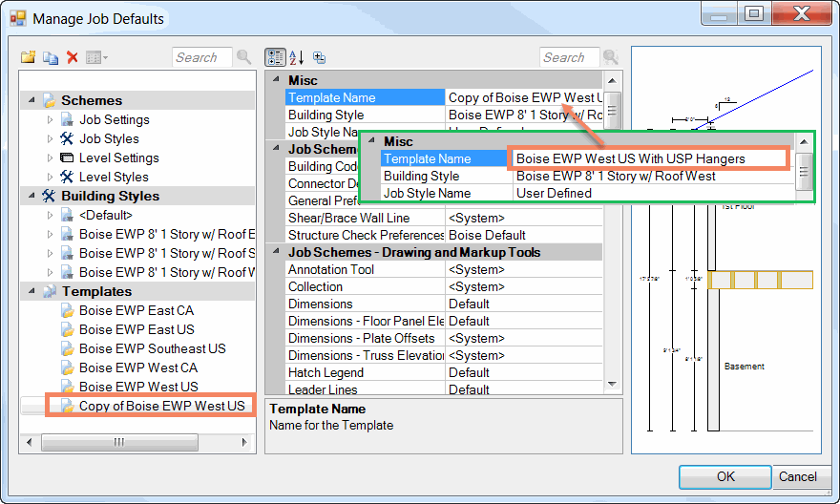Click the Template Name property row
840x504 pixels.
coord(444,97)
